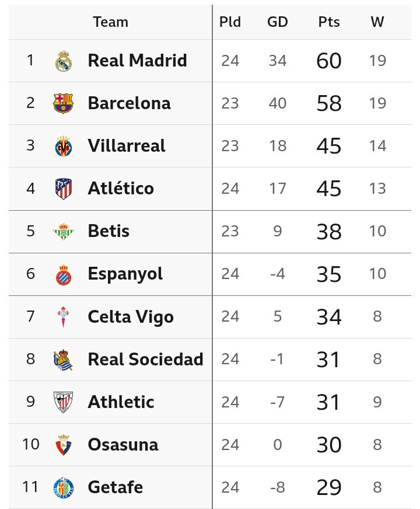Click the Getafe blue crest

pos(63,487)
